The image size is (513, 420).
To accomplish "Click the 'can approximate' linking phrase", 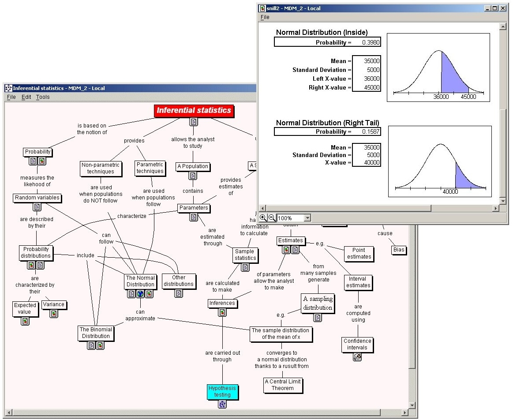I will coord(140,315).
